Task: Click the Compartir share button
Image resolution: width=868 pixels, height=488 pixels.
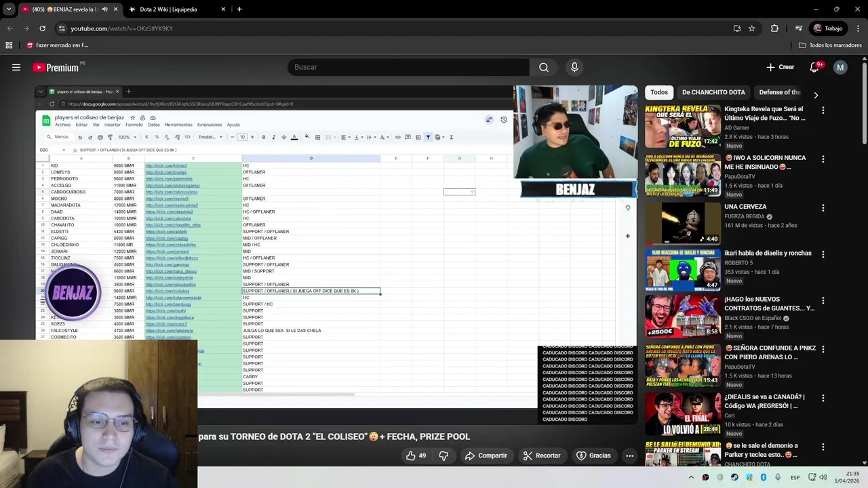Action: pos(486,455)
